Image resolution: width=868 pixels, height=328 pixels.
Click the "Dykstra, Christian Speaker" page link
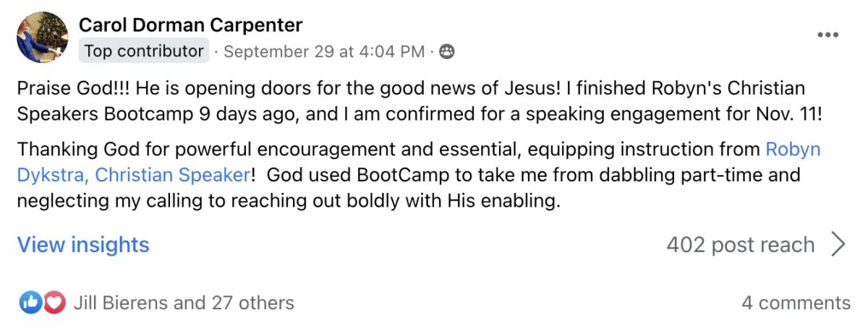[135, 175]
